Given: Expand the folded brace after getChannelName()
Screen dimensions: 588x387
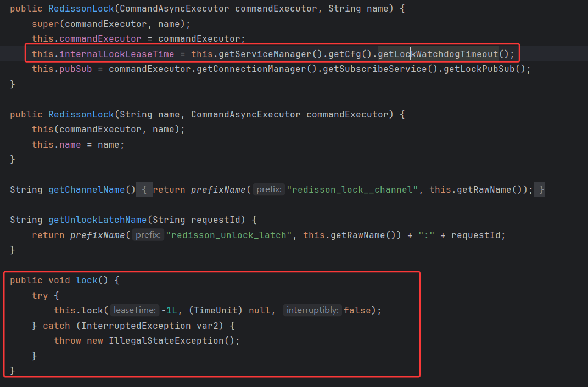Looking at the screenshot, I should click(x=144, y=190).
